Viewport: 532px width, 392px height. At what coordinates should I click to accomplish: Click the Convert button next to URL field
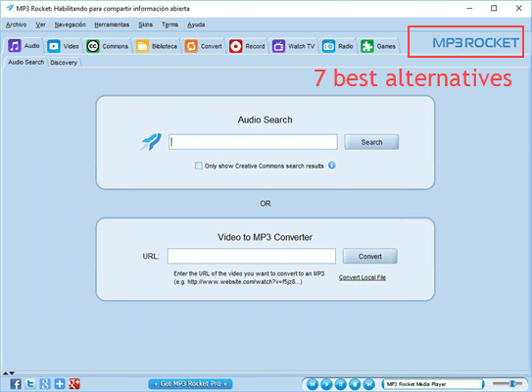click(369, 256)
